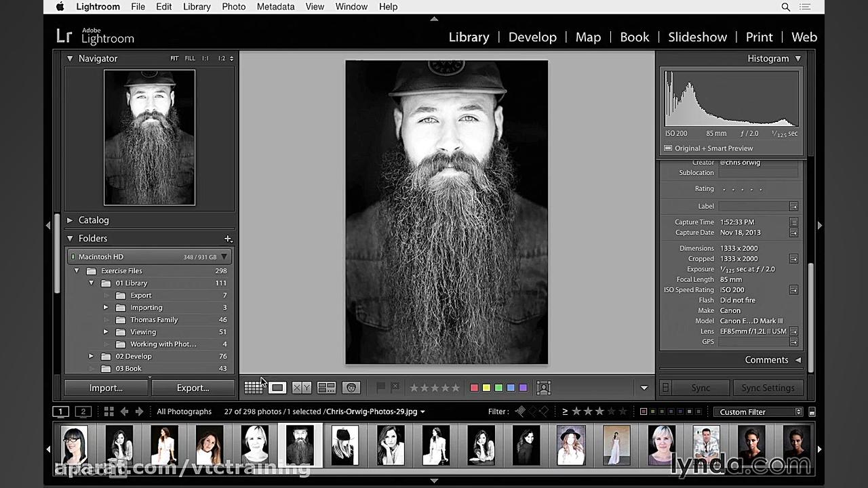The height and width of the screenshot is (488, 868).
Task: Click the Import button
Action: [105, 388]
